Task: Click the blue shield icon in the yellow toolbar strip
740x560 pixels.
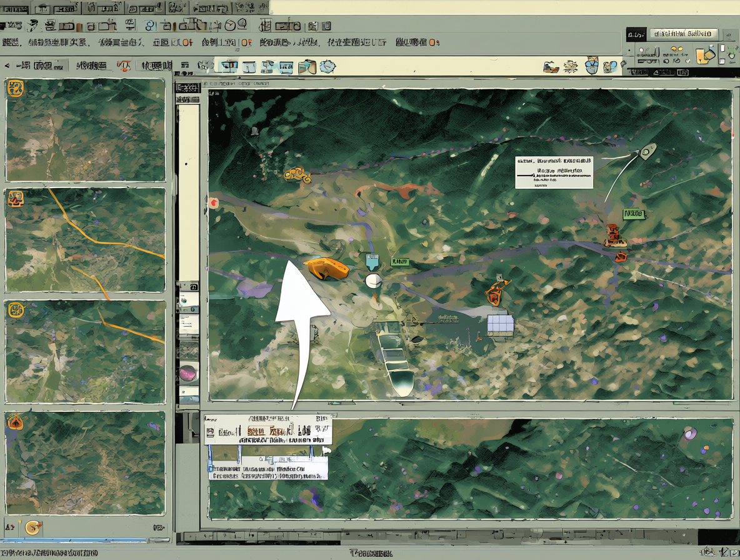Action: click(592, 66)
